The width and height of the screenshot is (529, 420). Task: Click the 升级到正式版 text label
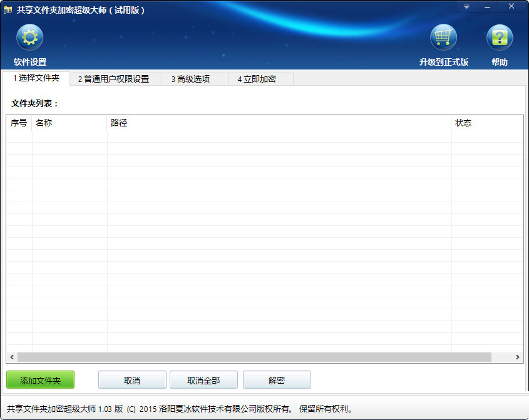click(444, 62)
